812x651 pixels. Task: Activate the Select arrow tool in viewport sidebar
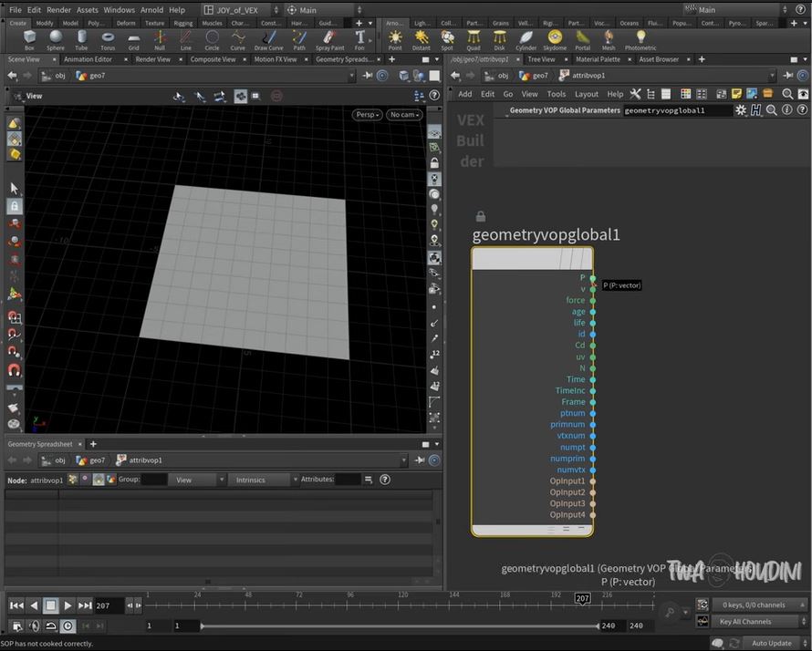pyautogui.click(x=14, y=188)
